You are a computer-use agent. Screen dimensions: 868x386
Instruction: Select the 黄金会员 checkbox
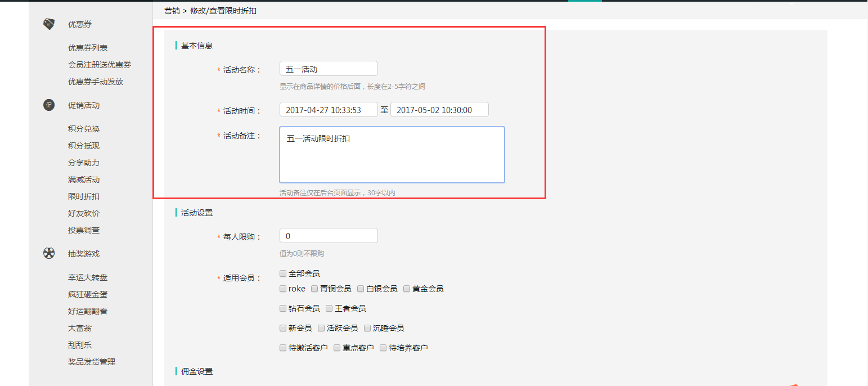(407, 289)
